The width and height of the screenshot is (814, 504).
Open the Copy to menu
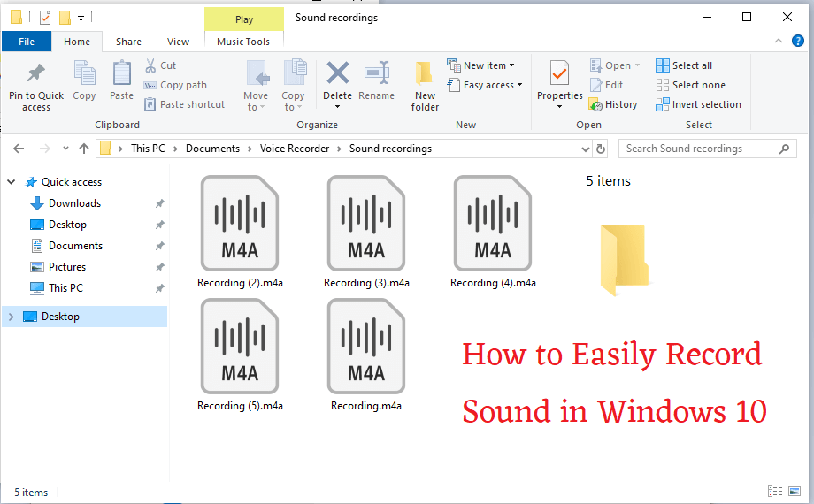[294, 85]
